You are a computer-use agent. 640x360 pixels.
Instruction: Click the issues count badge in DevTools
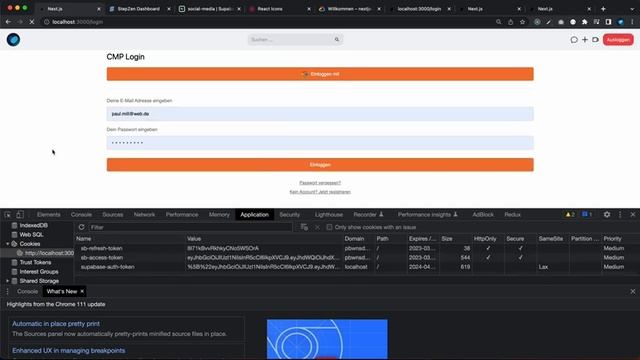(587, 214)
